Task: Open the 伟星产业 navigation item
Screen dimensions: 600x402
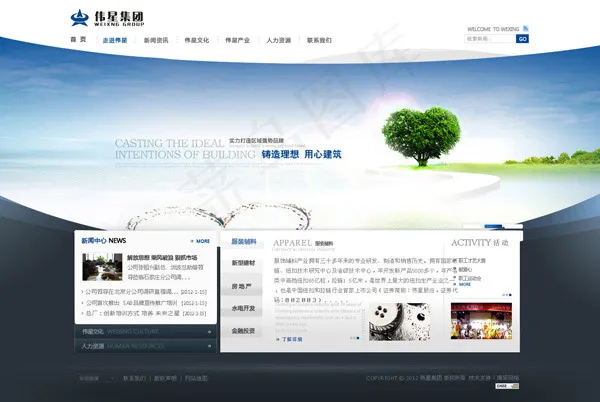Action: pos(237,40)
